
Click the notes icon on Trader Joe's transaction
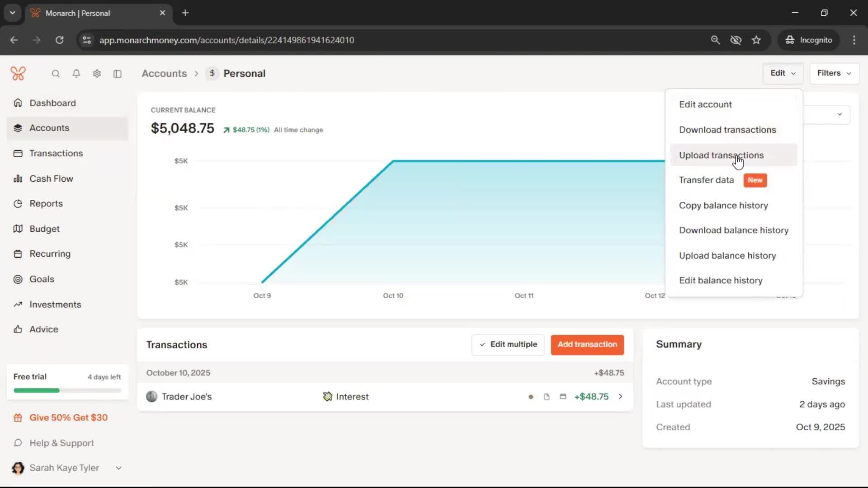(547, 397)
